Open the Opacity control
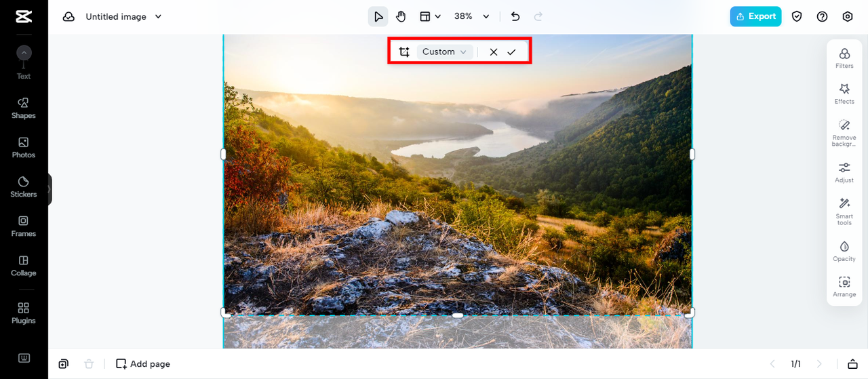Screen dimensions: 868x379 [x=844, y=251]
